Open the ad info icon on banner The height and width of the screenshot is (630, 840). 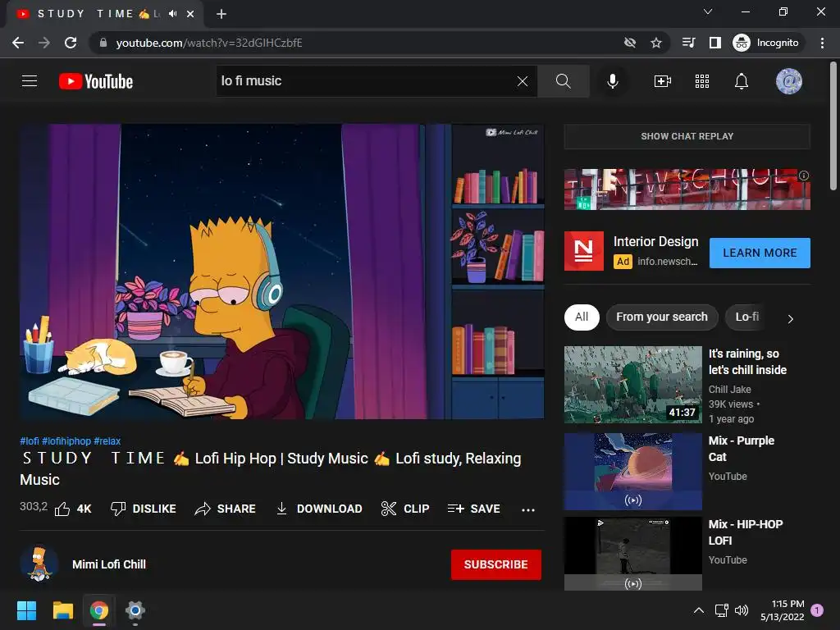[804, 176]
